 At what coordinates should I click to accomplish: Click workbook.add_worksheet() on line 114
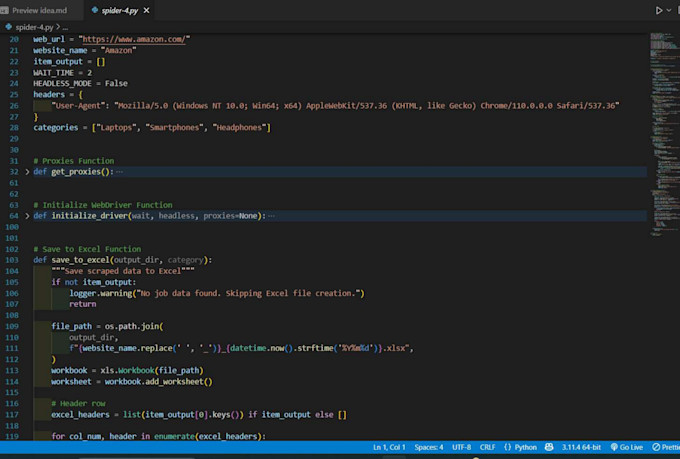[x=158, y=382]
